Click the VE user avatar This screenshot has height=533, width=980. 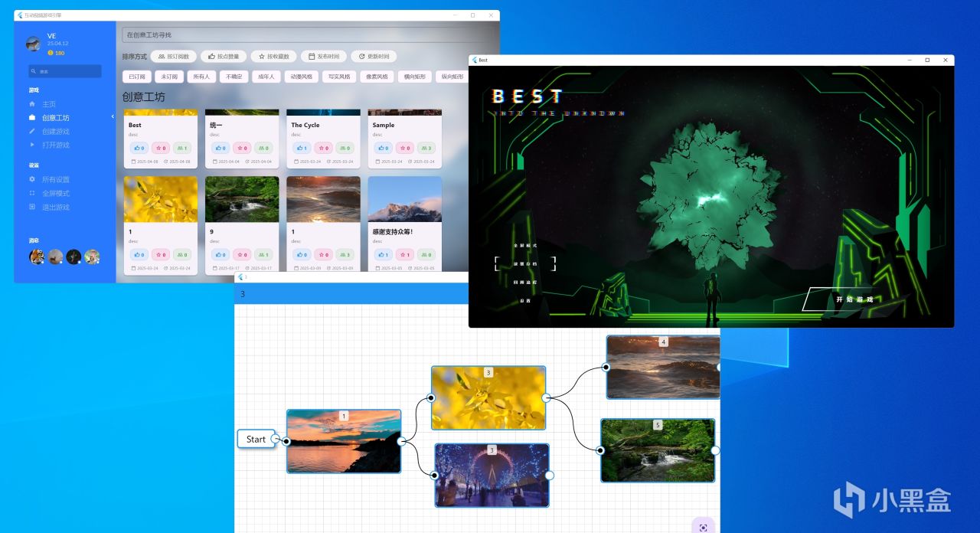click(33, 44)
